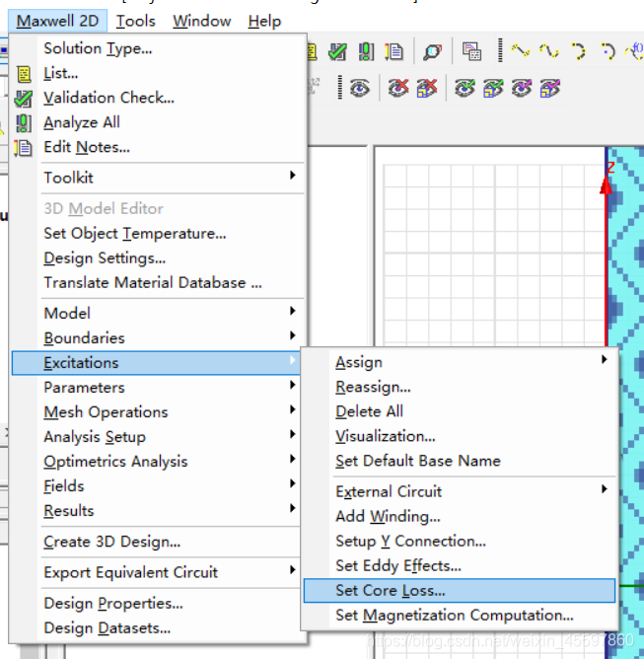The height and width of the screenshot is (659, 644).
Task: Select Delete All excitations
Action: pyautogui.click(x=460, y=411)
